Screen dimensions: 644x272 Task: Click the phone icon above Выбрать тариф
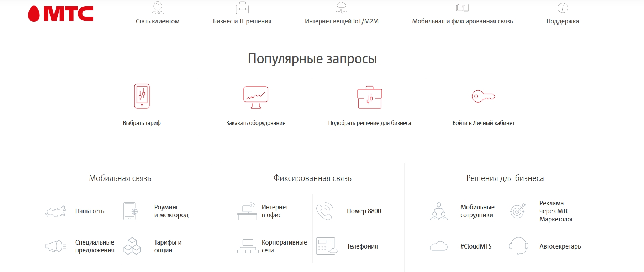pyautogui.click(x=142, y=96)
